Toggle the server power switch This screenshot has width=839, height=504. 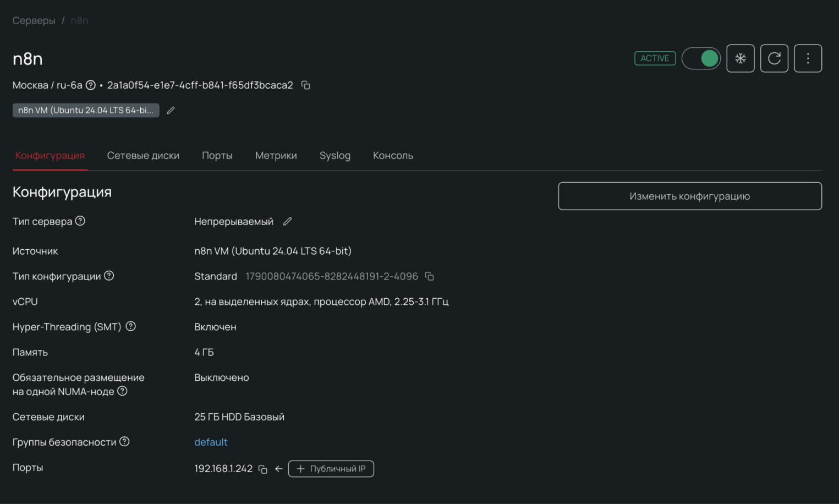pos(701,58)
